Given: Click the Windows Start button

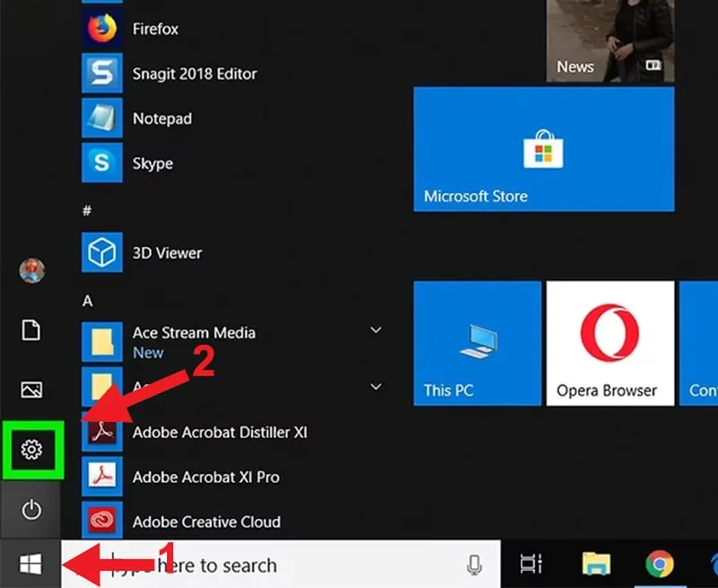Looking at the screenshot, I should click(31, 564).
